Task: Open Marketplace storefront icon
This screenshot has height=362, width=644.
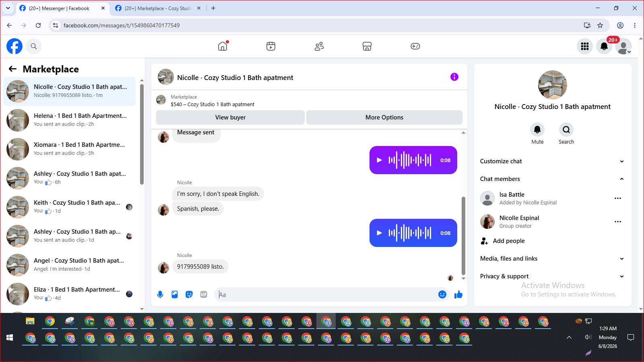Action: [367, 46]
